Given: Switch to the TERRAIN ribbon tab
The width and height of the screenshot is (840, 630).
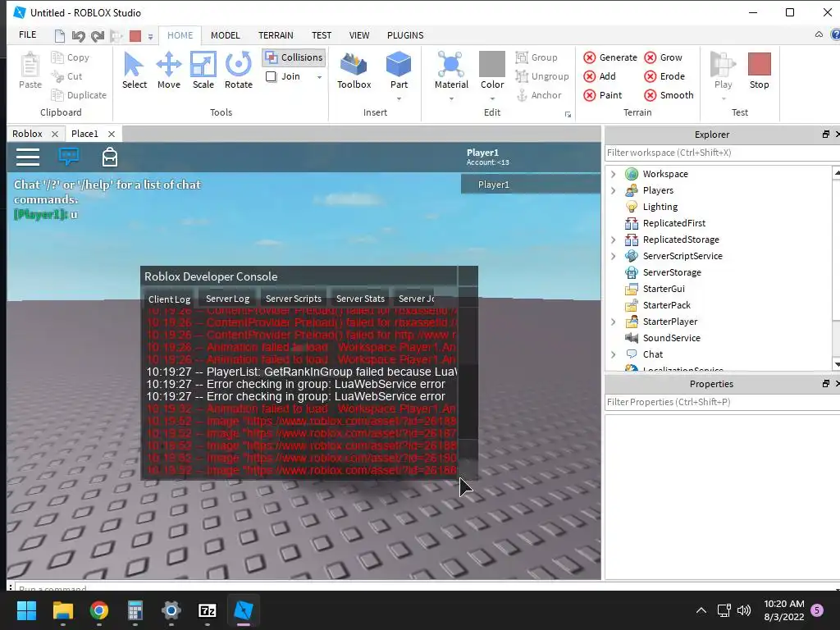Looking at the screenshot, I should click(276, 35).
